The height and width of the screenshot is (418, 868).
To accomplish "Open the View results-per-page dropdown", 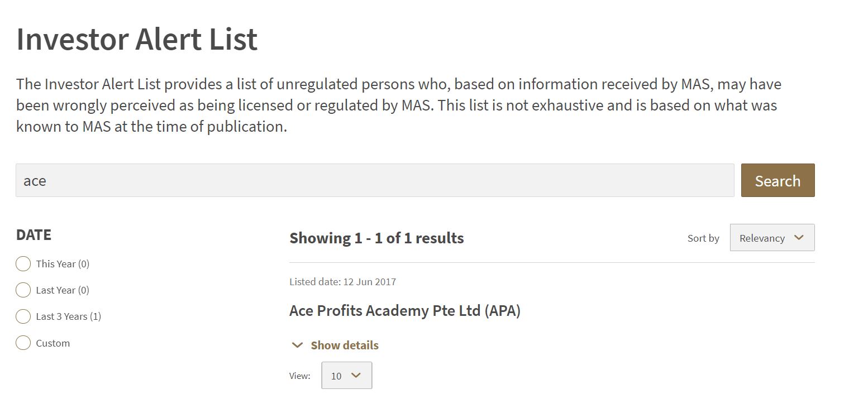I will click(346, 376).
